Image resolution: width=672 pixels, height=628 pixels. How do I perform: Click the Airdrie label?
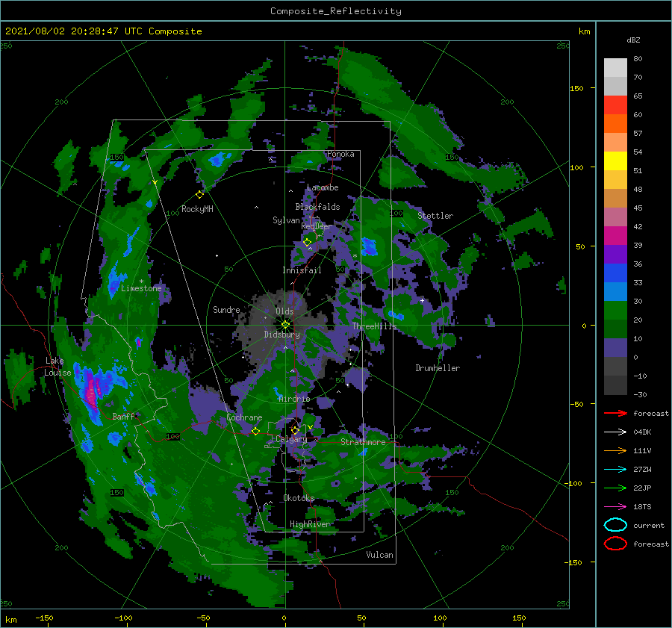(x=294, y=399)
